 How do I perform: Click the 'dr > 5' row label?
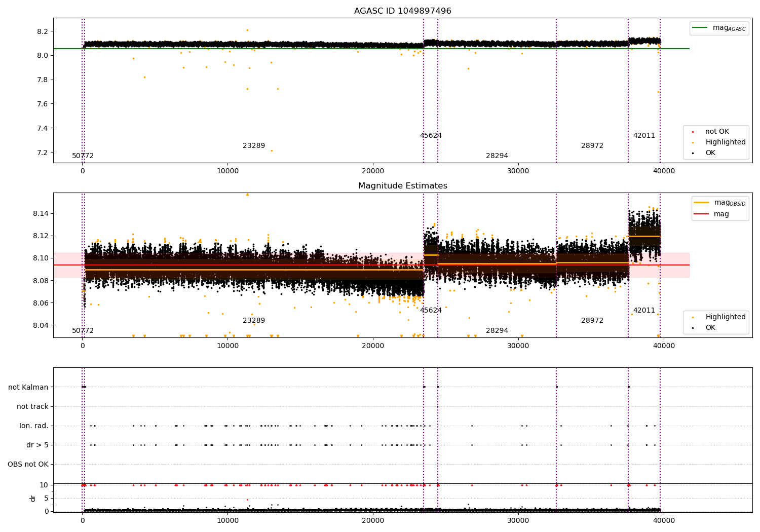pos(37,445)
